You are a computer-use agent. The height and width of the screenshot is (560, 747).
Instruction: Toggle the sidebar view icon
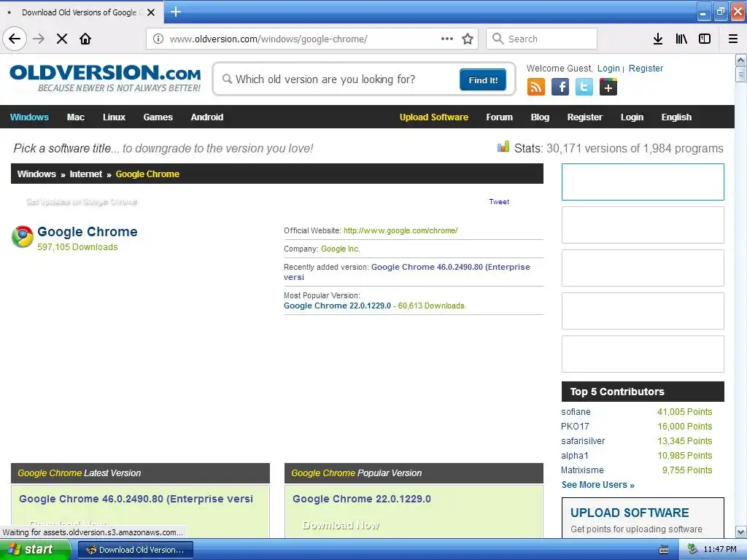tap(705, 39)
